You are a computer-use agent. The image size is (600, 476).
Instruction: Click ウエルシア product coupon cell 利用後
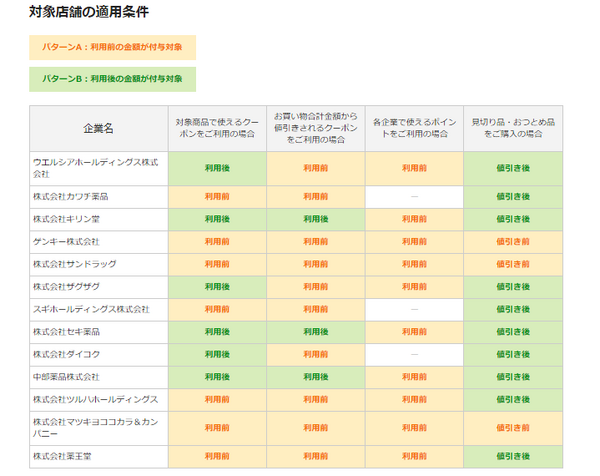pyautogui.click(x=217, y=168)
